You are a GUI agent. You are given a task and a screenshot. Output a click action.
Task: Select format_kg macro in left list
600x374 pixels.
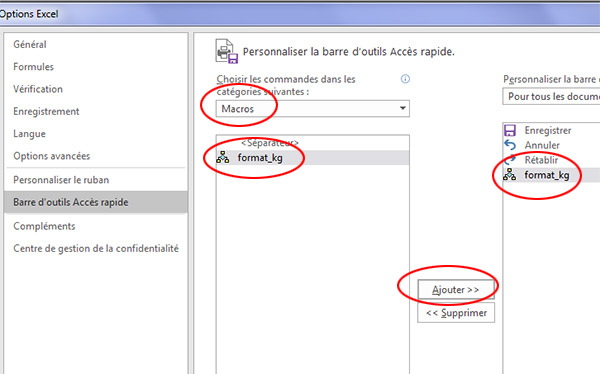click(x=313, y=158)
